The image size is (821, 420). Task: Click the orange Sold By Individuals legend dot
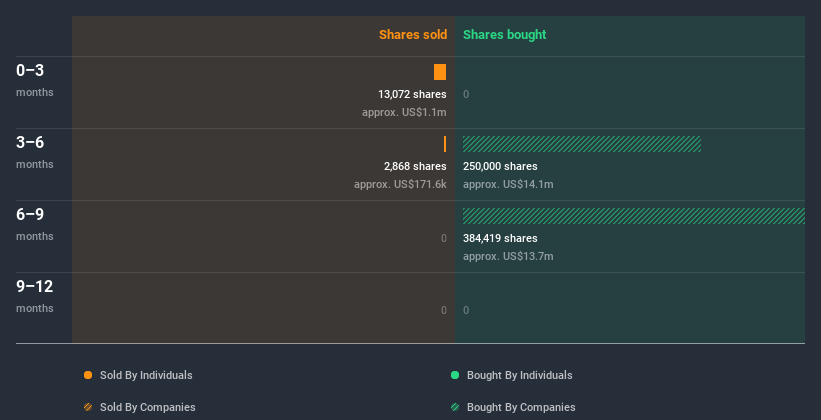(88, 375)
